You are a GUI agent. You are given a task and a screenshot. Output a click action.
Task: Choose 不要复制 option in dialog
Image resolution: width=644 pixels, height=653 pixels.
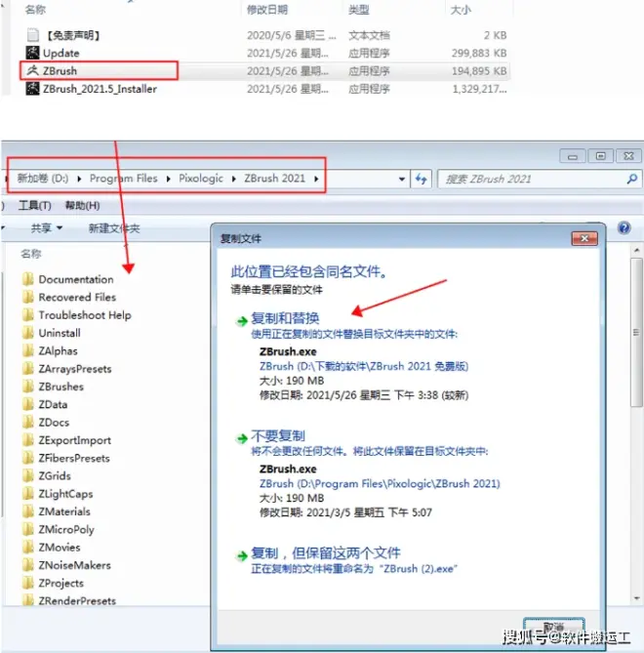click(x=278, y=436)
